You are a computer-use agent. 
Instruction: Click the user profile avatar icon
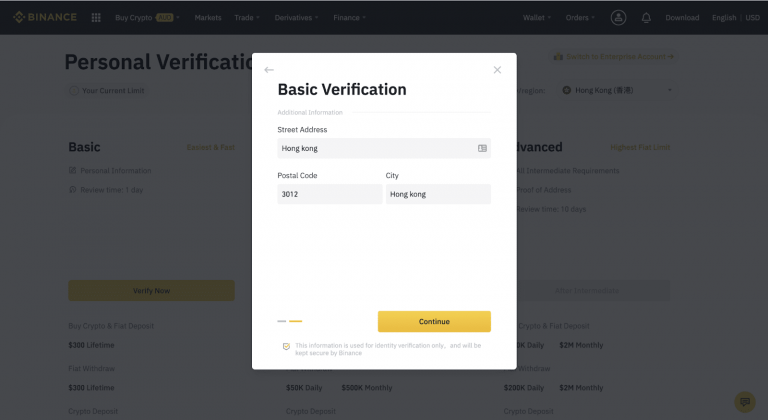618,17
